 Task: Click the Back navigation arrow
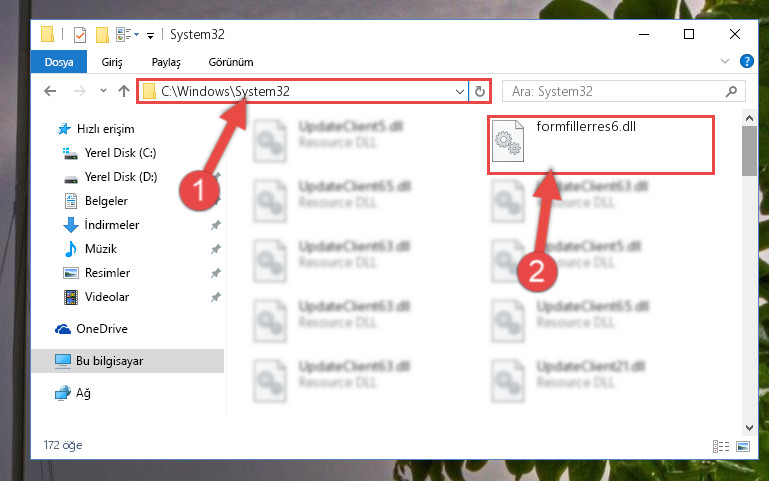[x=50, y=91]
